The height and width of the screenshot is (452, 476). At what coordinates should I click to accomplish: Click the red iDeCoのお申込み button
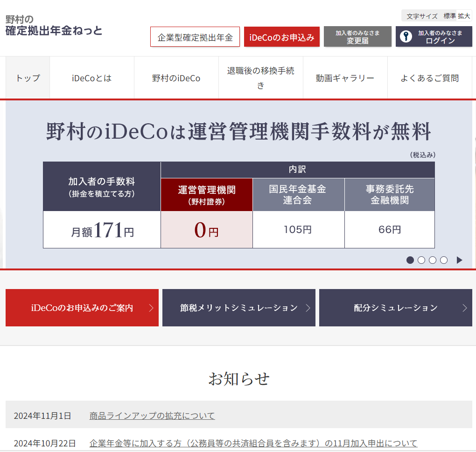point(282,37)
